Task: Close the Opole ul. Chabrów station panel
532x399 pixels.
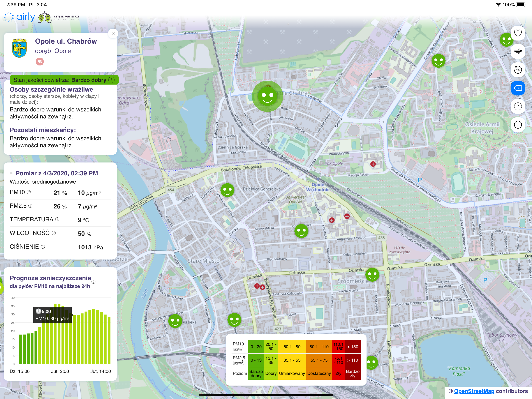Action: [113, 34]
